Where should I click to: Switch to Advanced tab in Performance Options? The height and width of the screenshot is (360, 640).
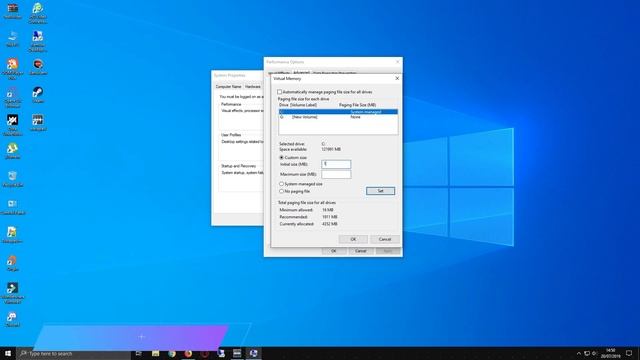coord(301,72)
